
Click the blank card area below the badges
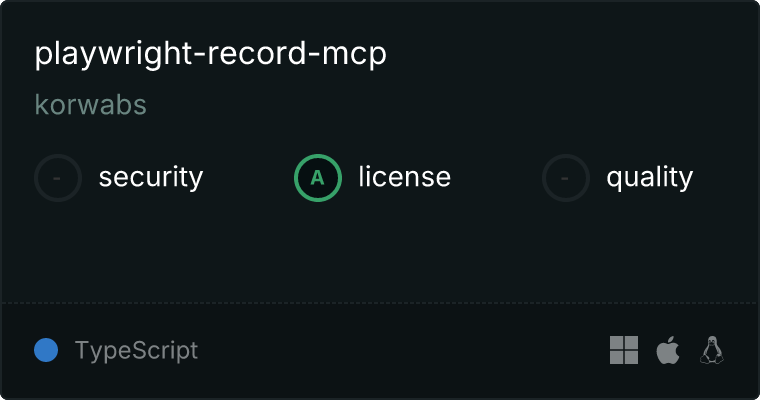click(x=380, y=252)
